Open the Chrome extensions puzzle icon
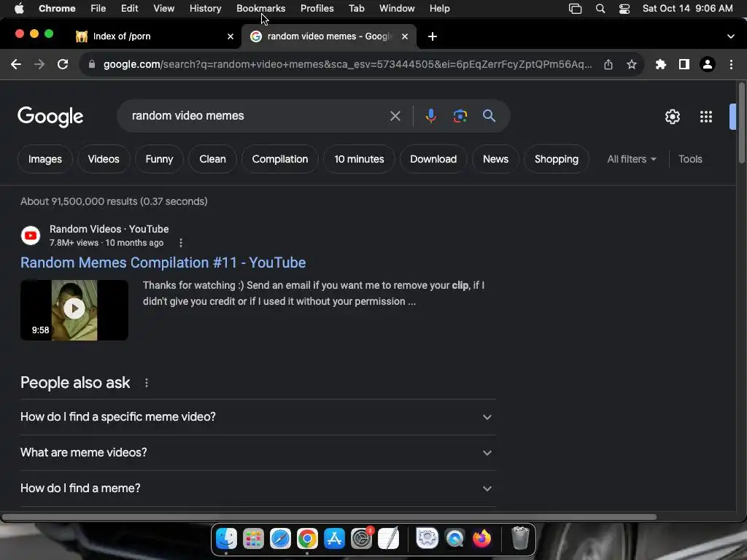 661,64
